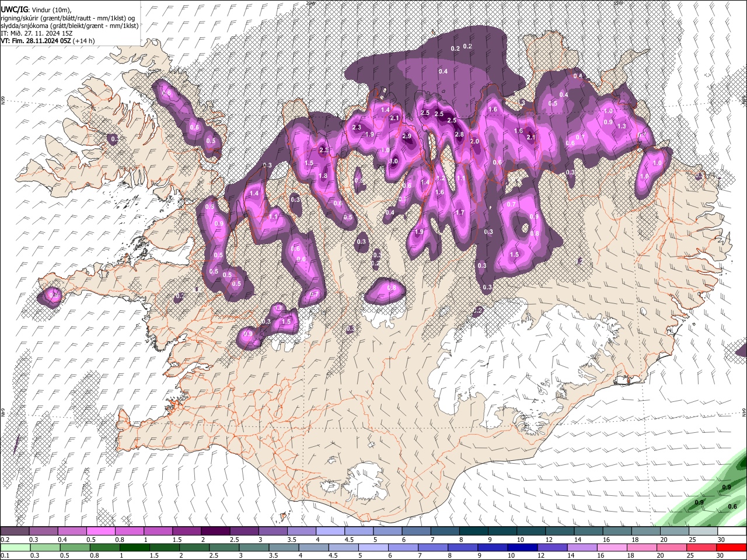The width and height of the screenshot is (747, 560).
Task: Pick the light lavender 4 swatch on upper scale
Action: click(330, 531)
